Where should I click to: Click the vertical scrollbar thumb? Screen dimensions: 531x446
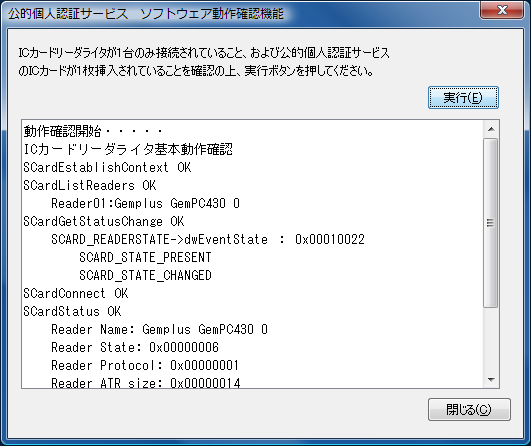click(490, 223)
